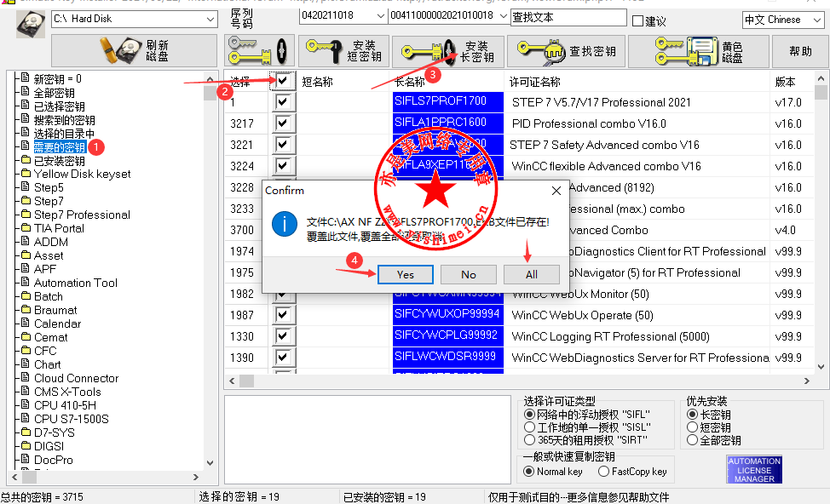830x504 pixels.
Task: Select the SIRT 365-day rental radio button
Action: tap(529, 439)
